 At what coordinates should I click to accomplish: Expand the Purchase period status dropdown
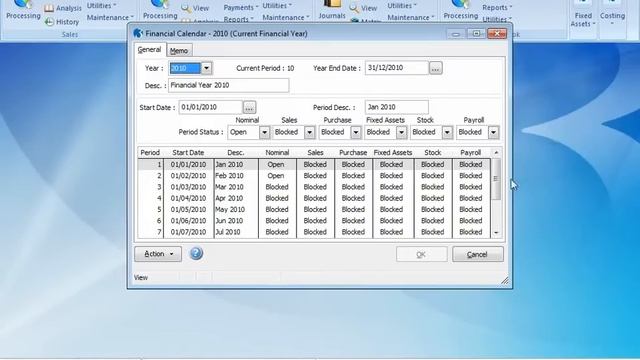point(356,132)
